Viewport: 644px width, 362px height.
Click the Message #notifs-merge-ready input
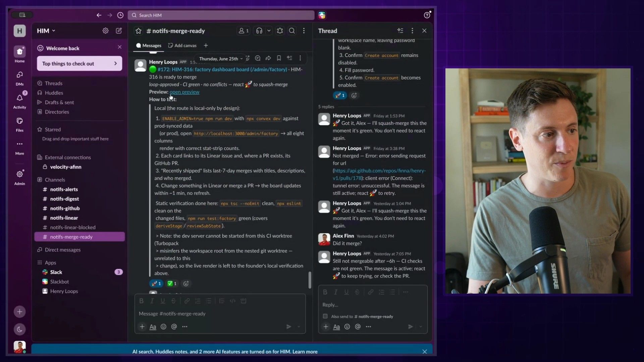click(x=220, y=314)
